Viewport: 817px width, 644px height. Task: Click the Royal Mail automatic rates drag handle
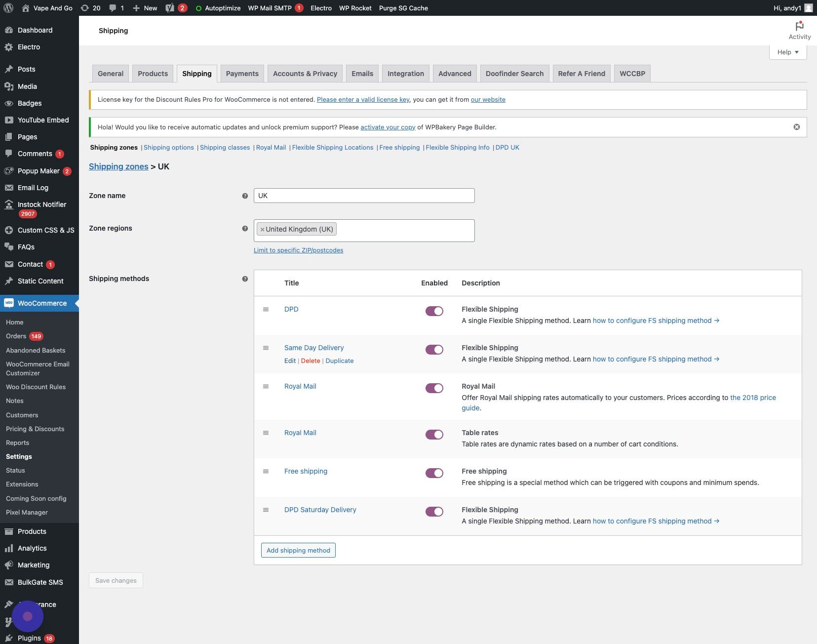point(266,387)
